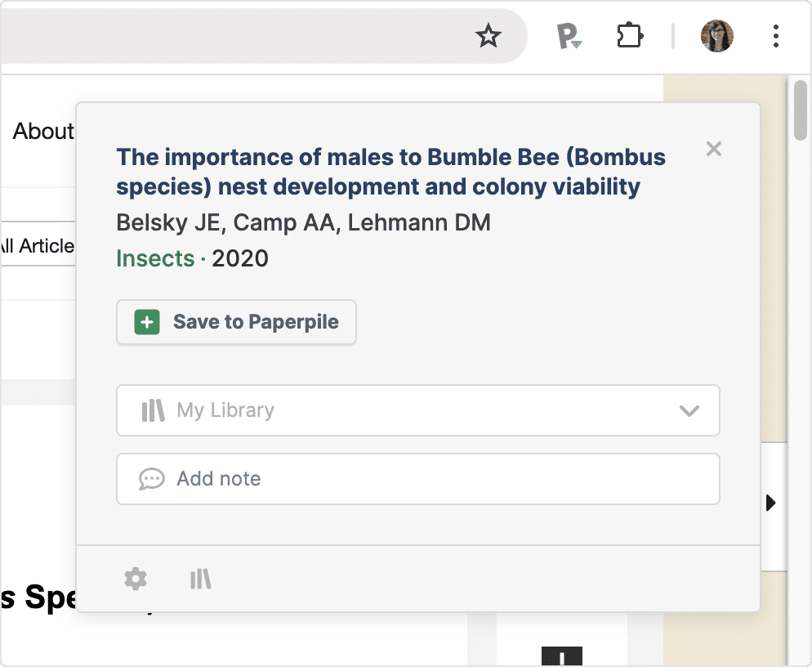The height and width of the screenshot is (667, 812).
Task: Click the black right arrow expander
Action: click(770, 503)
